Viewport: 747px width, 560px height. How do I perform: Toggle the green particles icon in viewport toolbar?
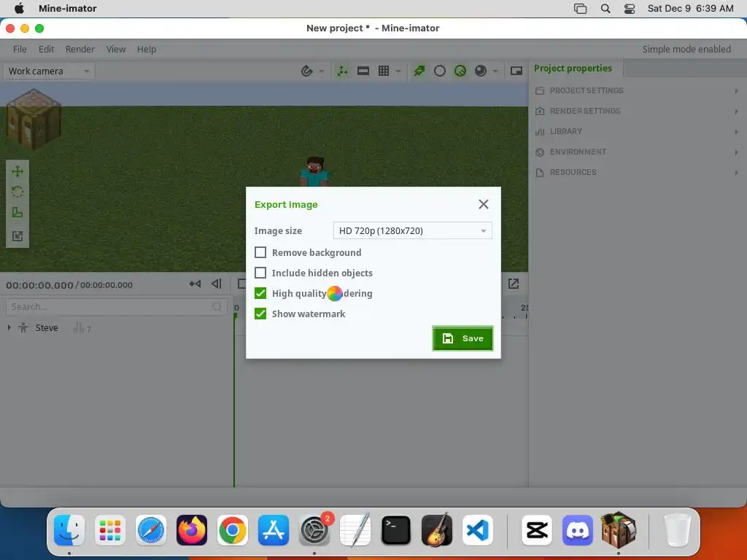tap(419, 71)
